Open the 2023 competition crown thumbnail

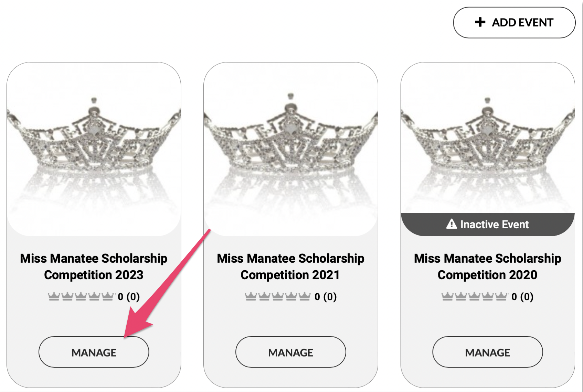[94, 148]
